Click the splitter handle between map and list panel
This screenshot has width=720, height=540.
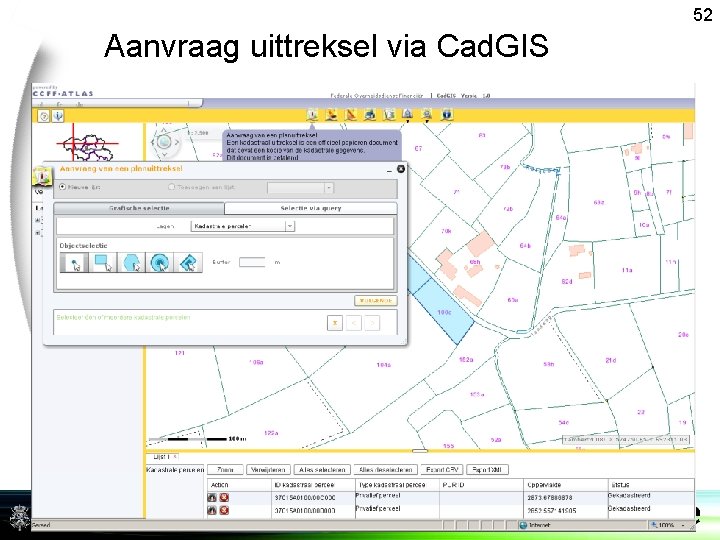pos(420,450)
